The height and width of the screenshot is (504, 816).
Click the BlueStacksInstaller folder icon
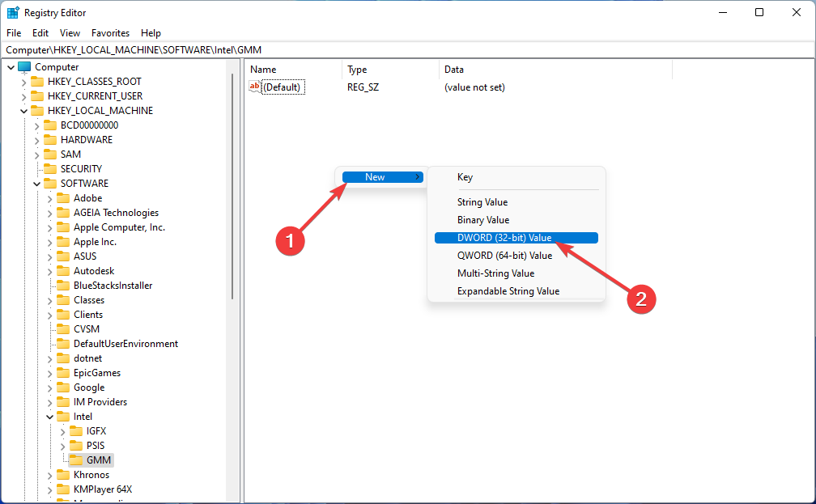(63, 286)
